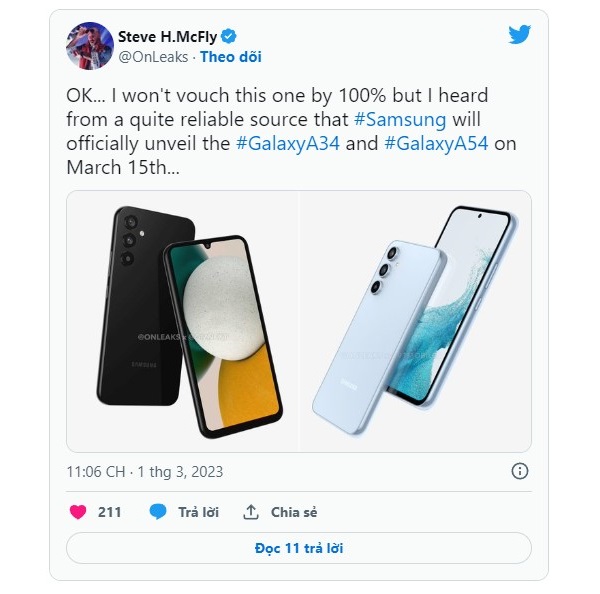Open Steve H.McFly's profile avatar

90,46
